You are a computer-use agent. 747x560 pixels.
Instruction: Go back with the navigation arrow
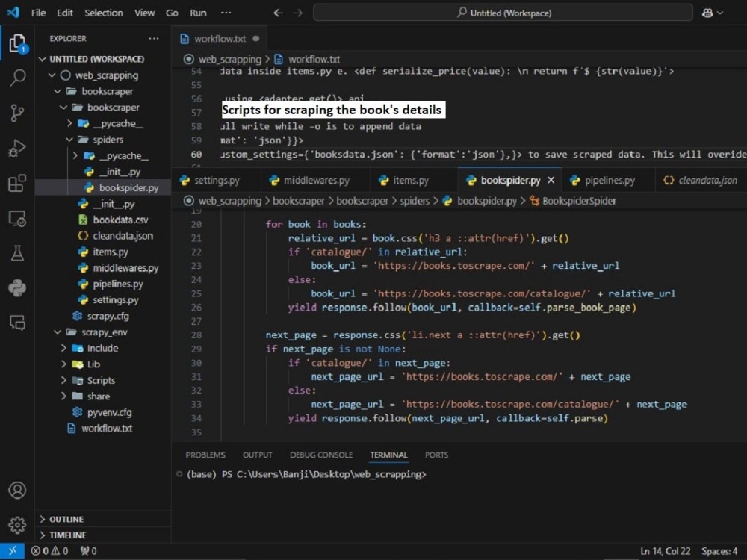coord(278,13)
